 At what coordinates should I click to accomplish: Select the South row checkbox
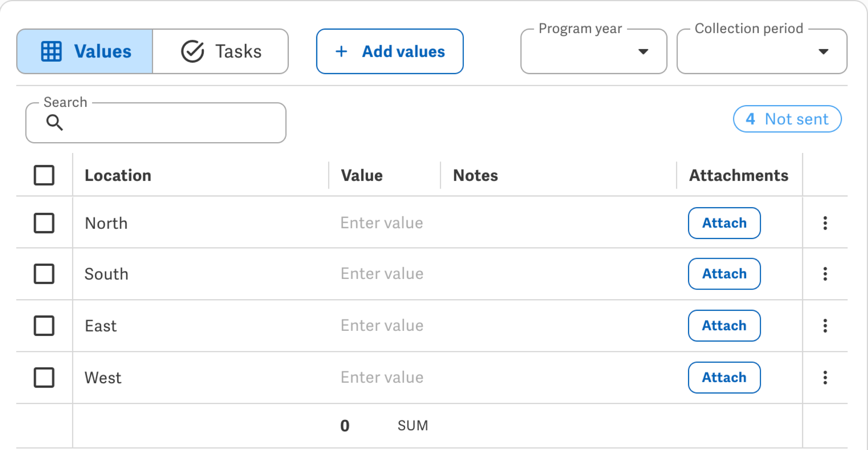(x=44, y=274)
